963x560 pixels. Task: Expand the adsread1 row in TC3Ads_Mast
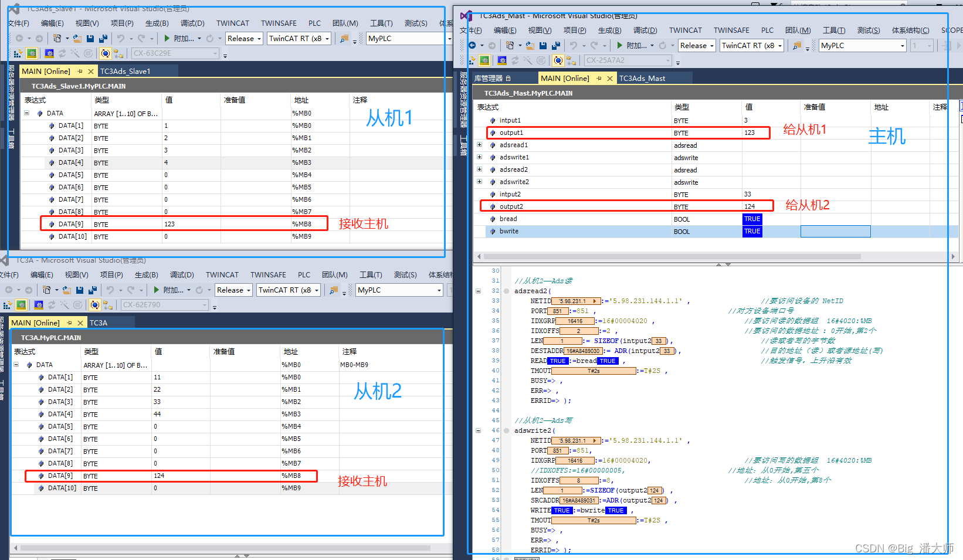click(480, 145)
